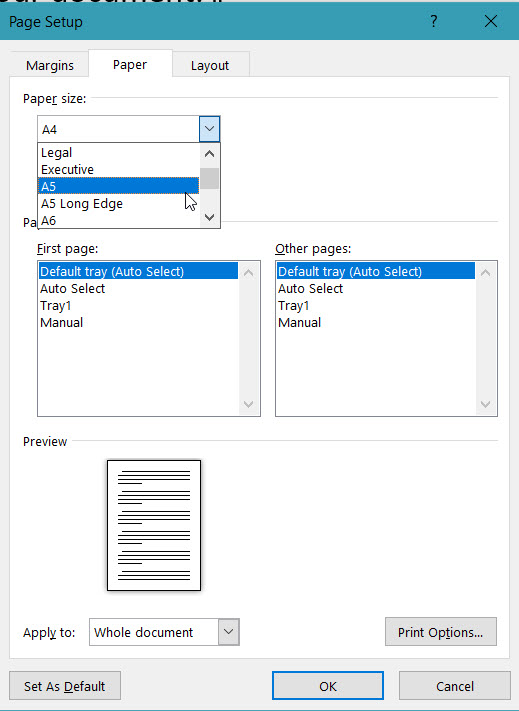519x711 pixels.
Task: Click paper size list down arrow
Action: tap(209, 217)
